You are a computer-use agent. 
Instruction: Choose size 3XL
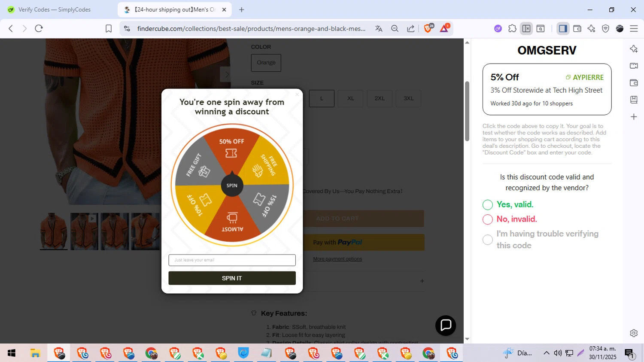pos(408,98)
